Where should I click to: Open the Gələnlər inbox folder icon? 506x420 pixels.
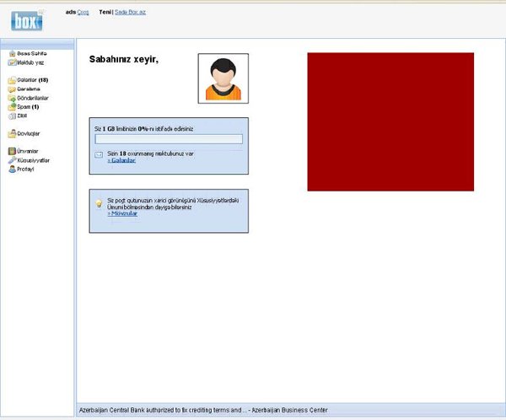(12, 80)
